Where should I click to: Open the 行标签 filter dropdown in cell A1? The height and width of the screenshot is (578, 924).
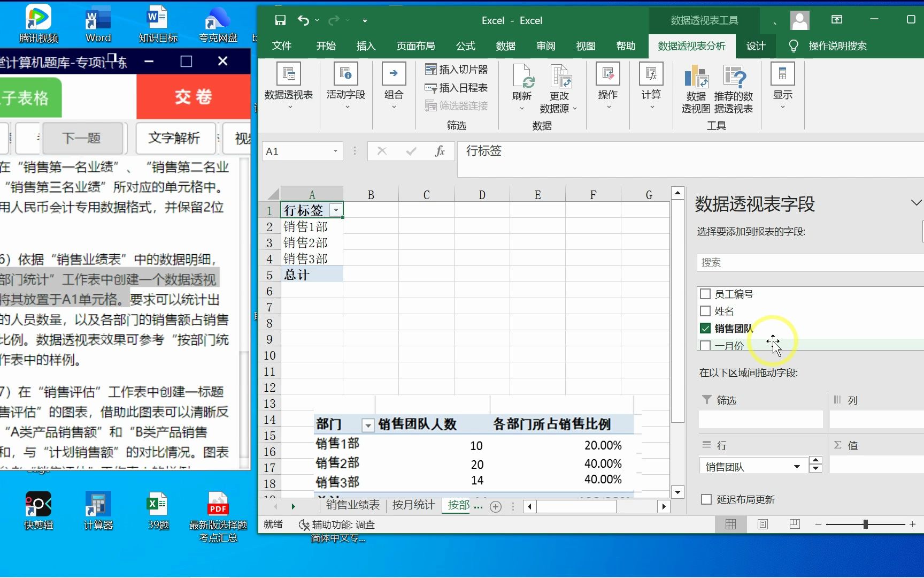[x=336, y=210]
